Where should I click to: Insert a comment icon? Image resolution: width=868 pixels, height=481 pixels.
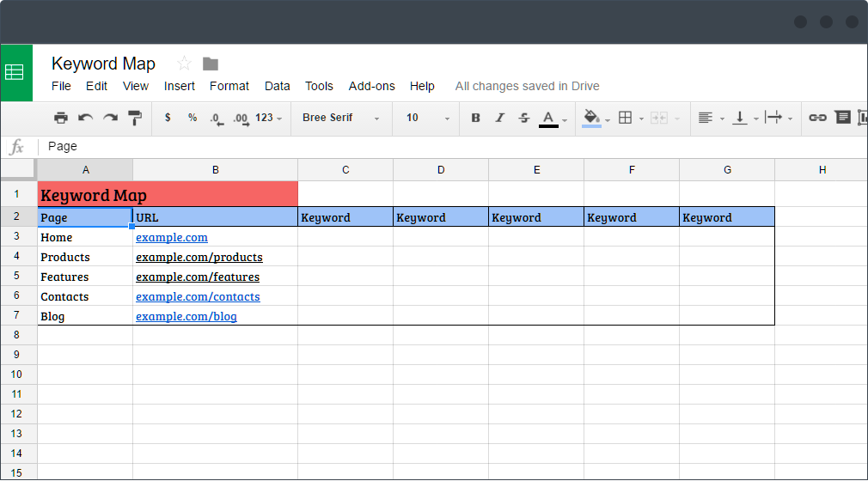842,118
